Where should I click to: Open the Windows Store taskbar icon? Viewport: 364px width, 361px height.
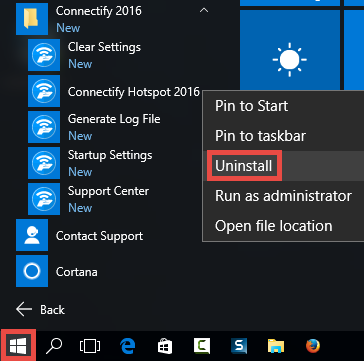pos(165,347)
